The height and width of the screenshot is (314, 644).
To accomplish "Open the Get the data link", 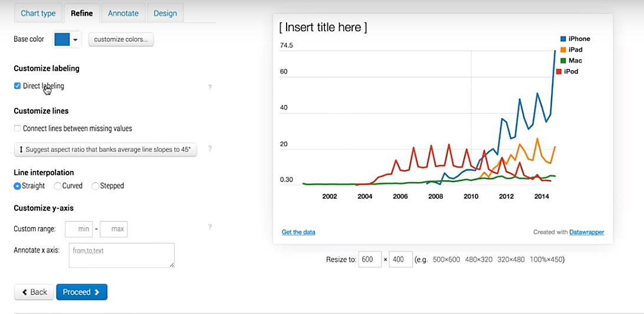I will [298, 232].
